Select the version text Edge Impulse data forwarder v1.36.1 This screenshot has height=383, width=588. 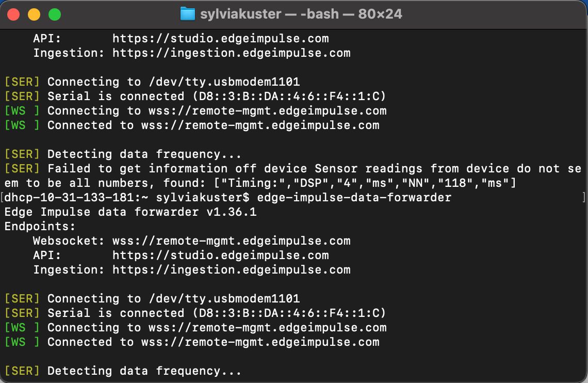click(129, 212)
